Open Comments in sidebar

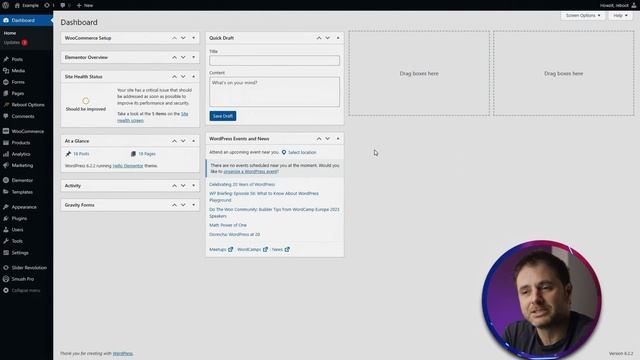23,116
